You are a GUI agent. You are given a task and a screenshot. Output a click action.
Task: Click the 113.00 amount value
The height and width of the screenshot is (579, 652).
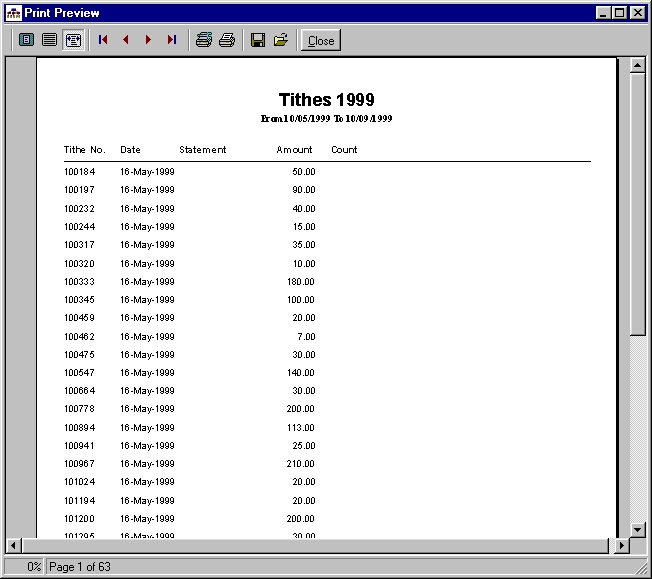tap(301, 428)
